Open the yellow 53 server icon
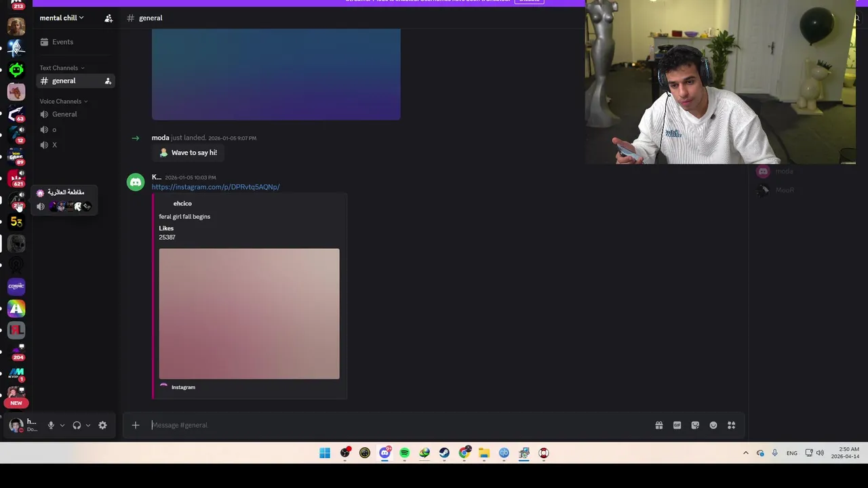The image size is (868, 488). (16, 222)
